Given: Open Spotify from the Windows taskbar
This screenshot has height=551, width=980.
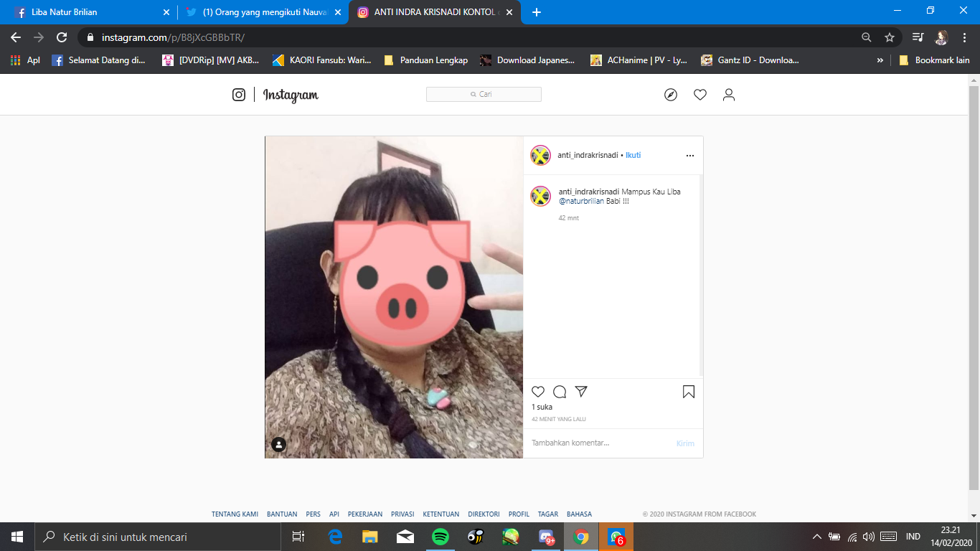Looking at the screenshot, I should [440, 537].
